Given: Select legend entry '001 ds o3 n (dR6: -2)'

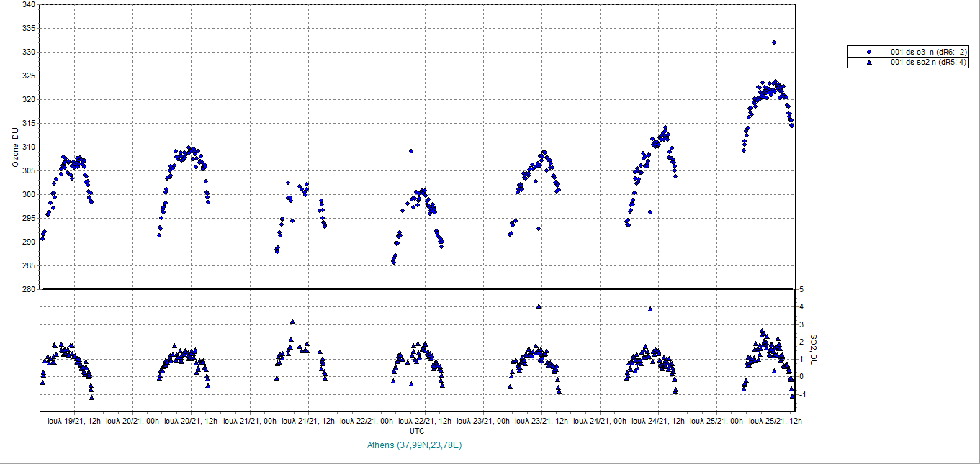Looking at the screenshot, I should (x=929, y=52).
